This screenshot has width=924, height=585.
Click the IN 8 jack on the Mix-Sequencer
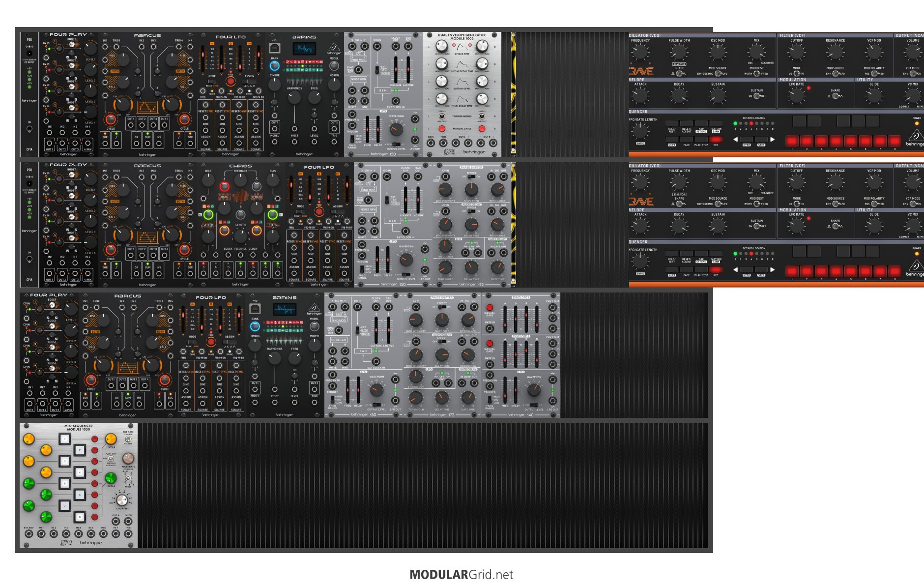point(128,534)
